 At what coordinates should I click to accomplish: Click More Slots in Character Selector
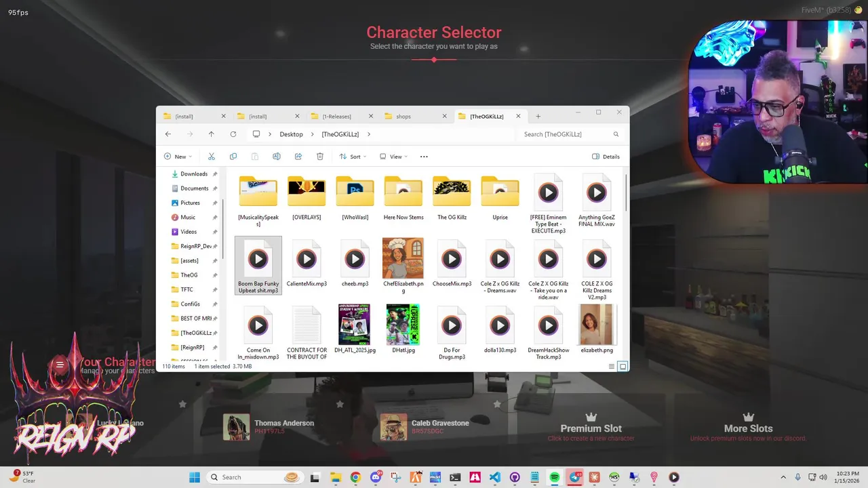click(748, 428)
